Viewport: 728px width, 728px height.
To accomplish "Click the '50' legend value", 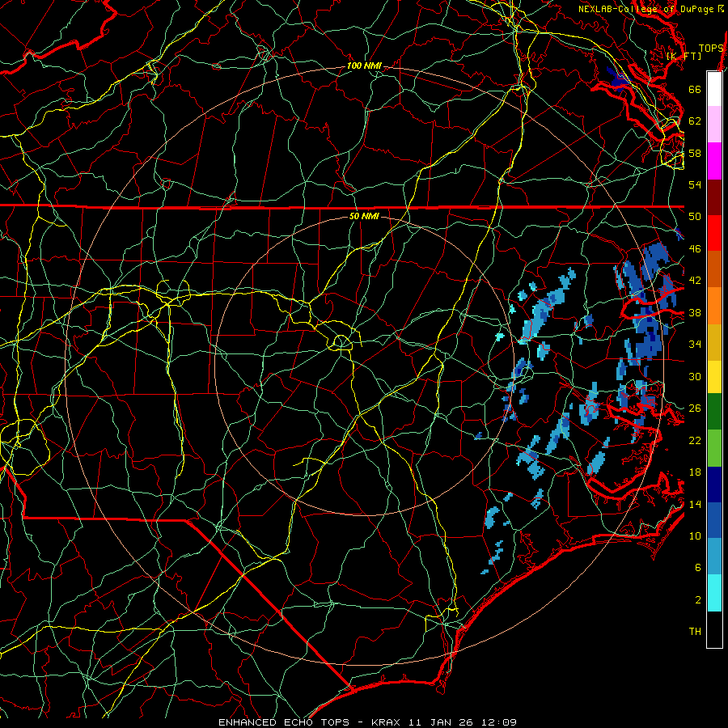I will point(695,217).
